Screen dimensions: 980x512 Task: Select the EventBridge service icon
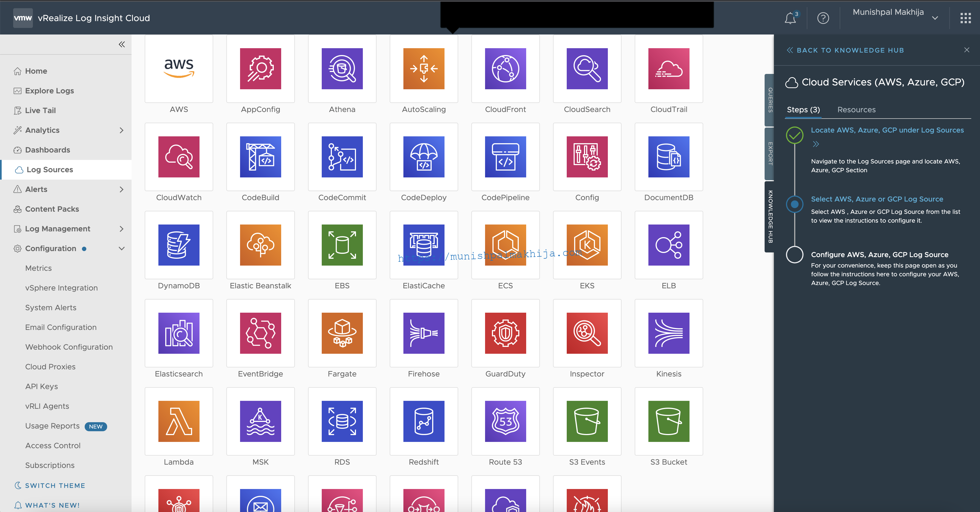pos(261,333)
